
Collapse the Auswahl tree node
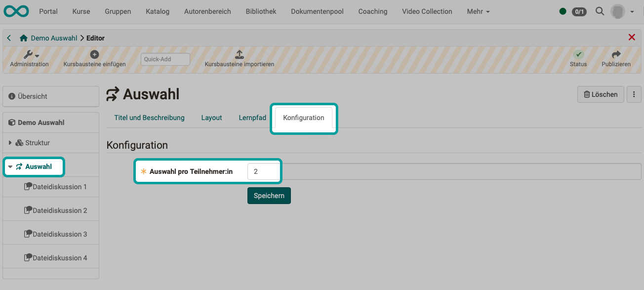10,166
